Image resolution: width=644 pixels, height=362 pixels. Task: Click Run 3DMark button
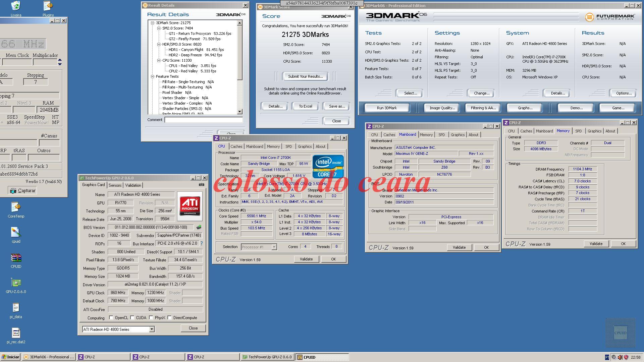[387, 108]
